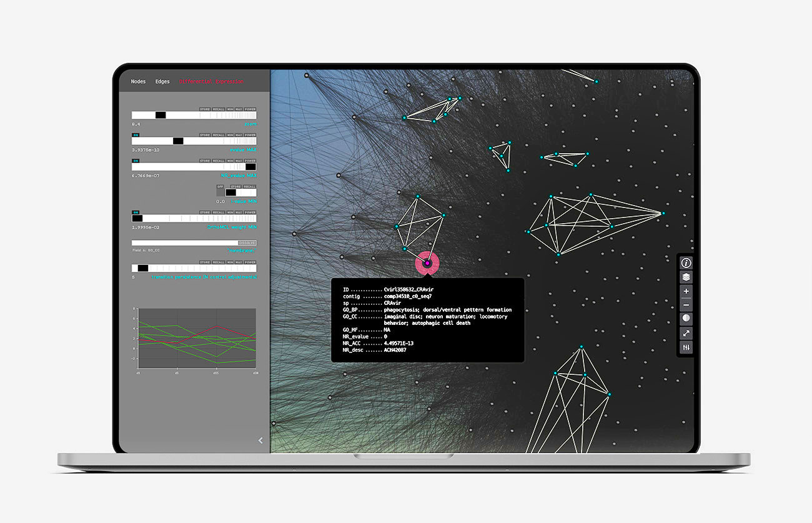Switch to the Edges tab
This screenshot has width=812, height=523.
(162, 82)
